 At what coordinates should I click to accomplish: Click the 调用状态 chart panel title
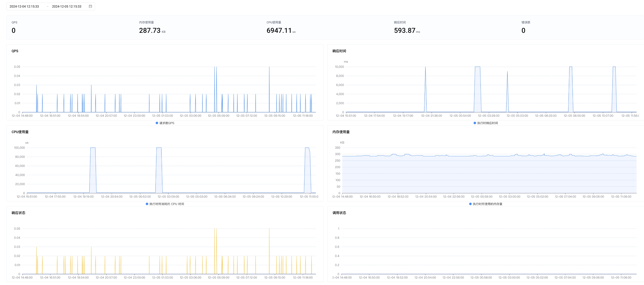point(339,213)
